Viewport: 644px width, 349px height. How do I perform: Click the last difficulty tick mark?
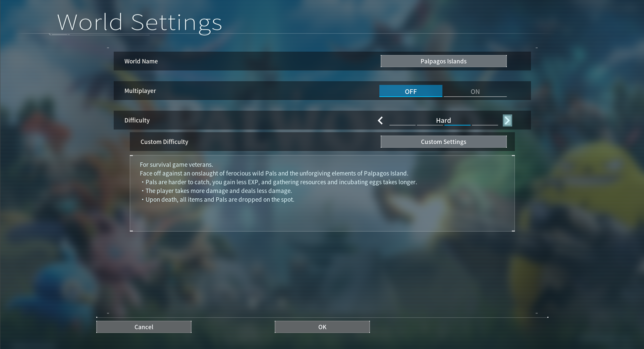click(485, 124)
